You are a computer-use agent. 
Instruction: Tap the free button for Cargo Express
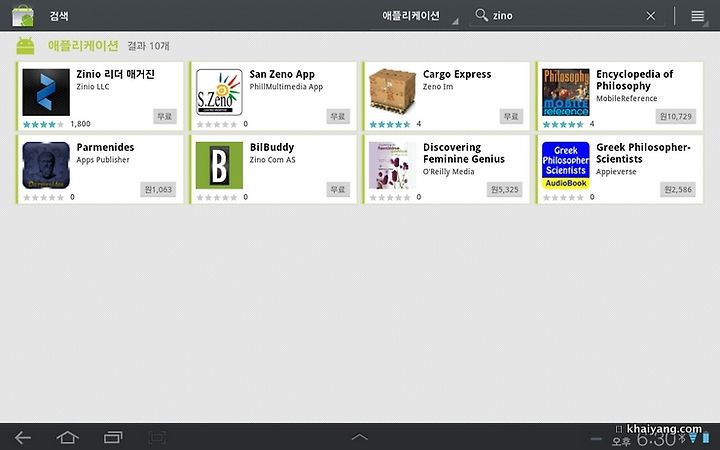tap(511, 116)
